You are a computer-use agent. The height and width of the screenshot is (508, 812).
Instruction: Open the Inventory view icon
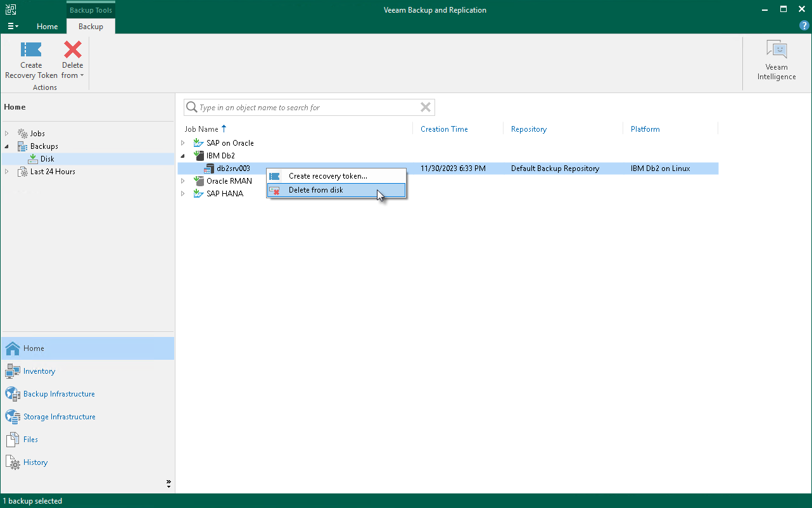point(13,371)
